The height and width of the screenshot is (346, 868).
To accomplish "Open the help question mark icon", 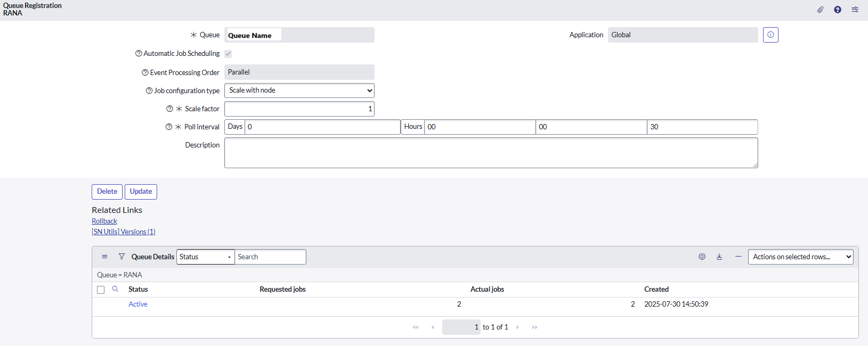I will click(x=838, y=10).
